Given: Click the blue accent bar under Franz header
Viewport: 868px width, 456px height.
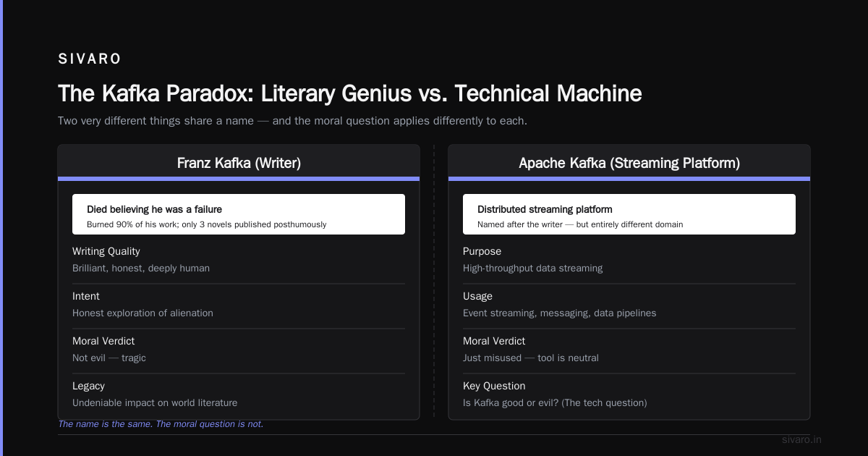Looking at the screenshot, I should click(239, 179).
